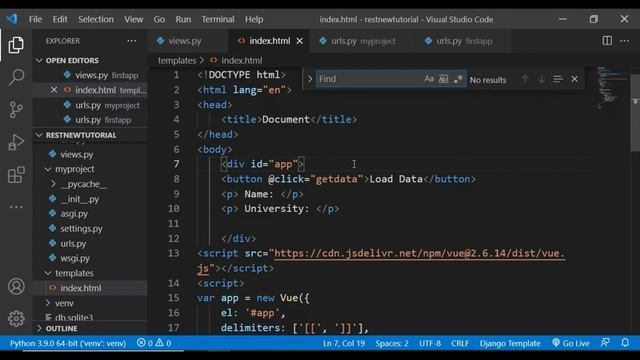Open the Manage gear menu
Viewport: 640px width, 360px height.
16,318
